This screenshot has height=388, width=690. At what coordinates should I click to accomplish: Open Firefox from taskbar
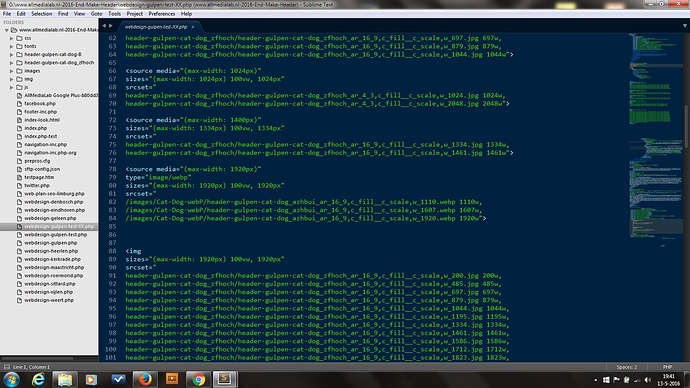pos(145,379)
